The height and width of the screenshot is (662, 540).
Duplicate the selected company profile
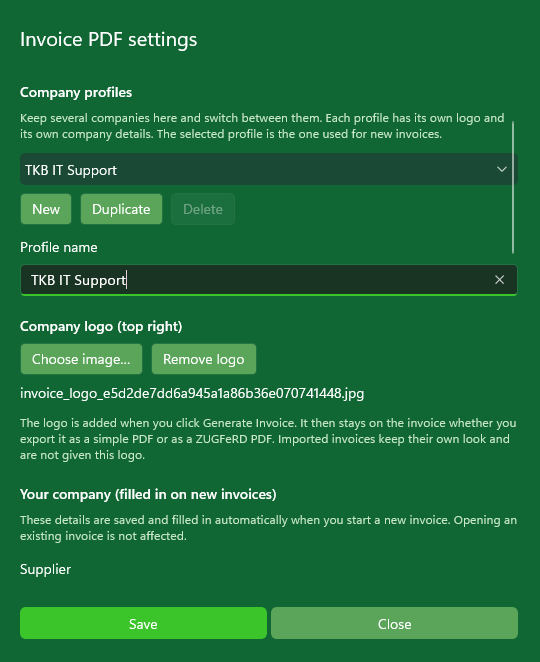click(x=121, y=209)
